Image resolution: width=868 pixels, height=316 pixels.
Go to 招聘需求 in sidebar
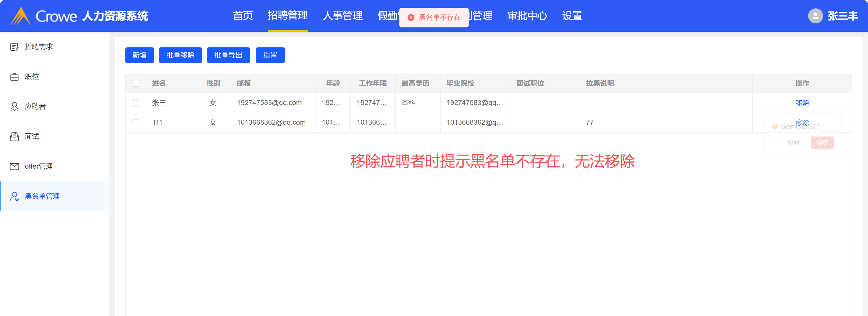coord(55,47)
